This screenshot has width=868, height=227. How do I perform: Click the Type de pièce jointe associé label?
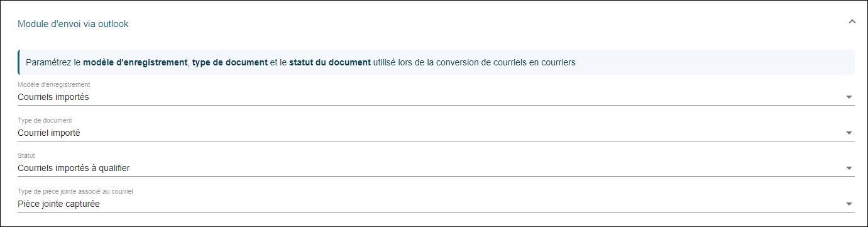[x=75, y=191]
